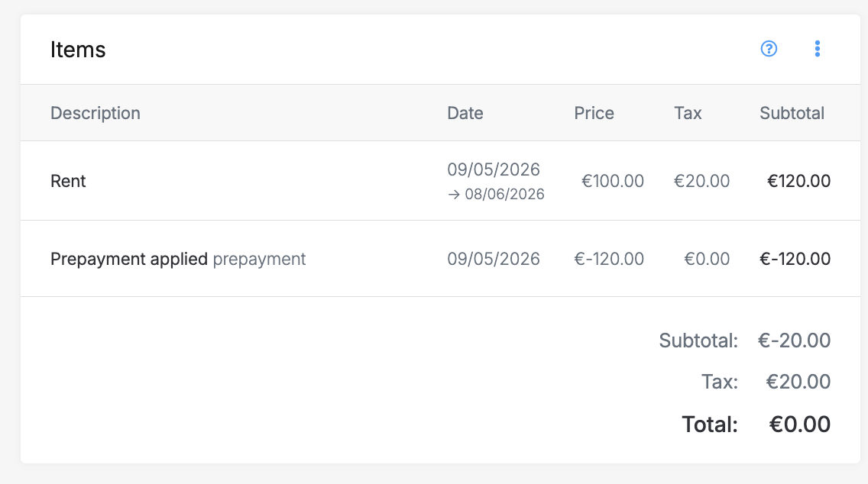Select the Prepayment applied item

[129, 259]
